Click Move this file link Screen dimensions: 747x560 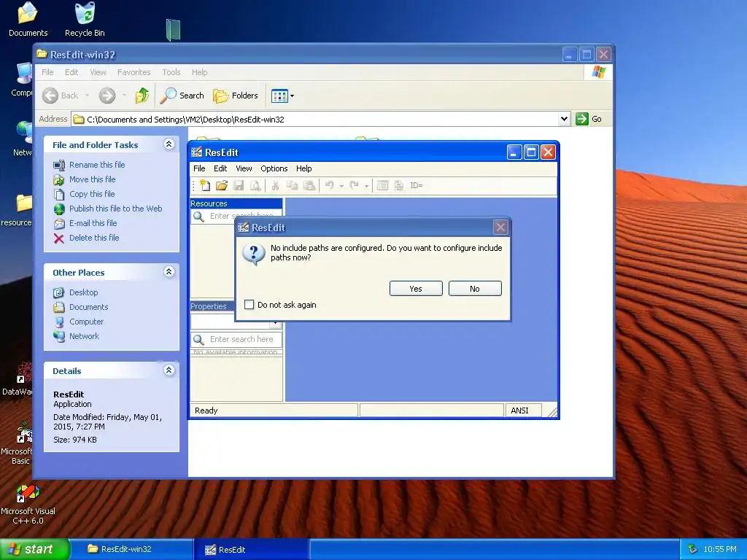click(x=93, y=179)
